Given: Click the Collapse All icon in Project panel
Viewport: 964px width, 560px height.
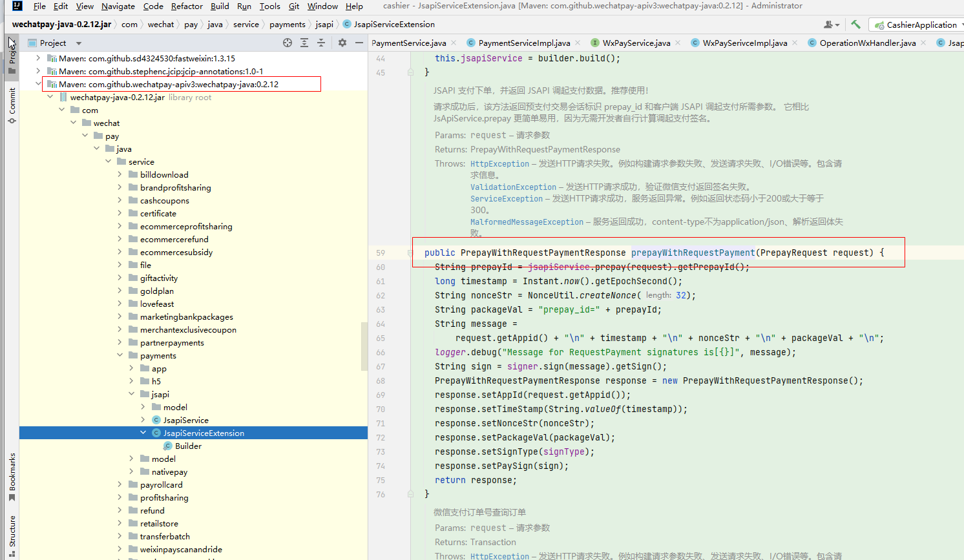Looking at the screenshot, I should (321, 43).
